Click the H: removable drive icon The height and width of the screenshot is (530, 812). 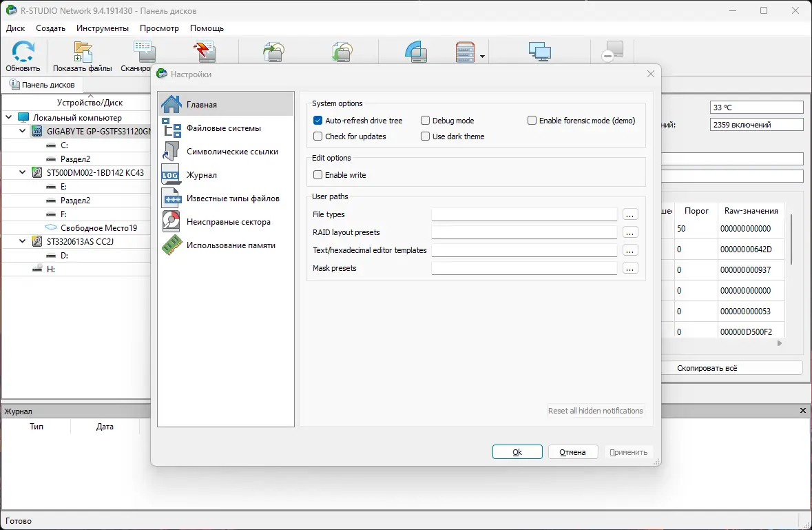[37, 269]
